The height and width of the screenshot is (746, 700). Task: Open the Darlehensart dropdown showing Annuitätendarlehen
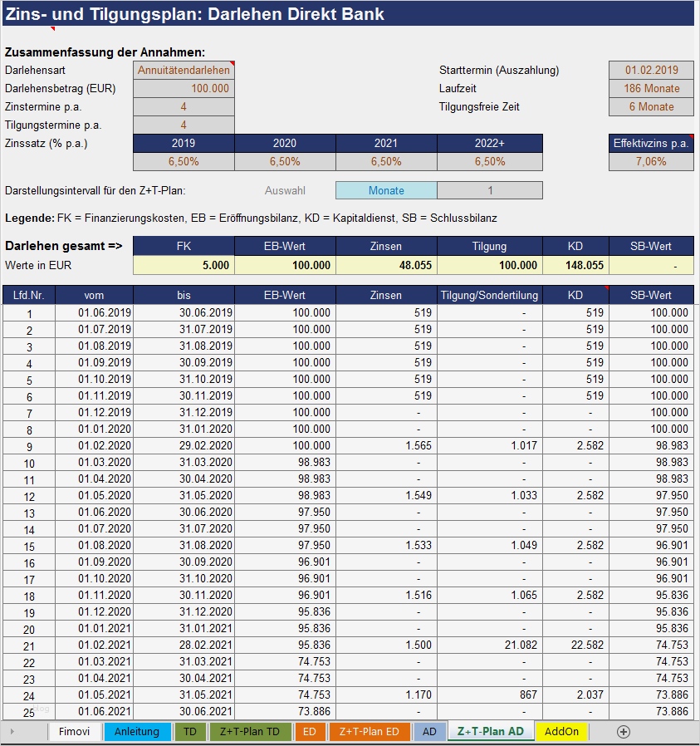pyautogui.click(x=184, y=70)
